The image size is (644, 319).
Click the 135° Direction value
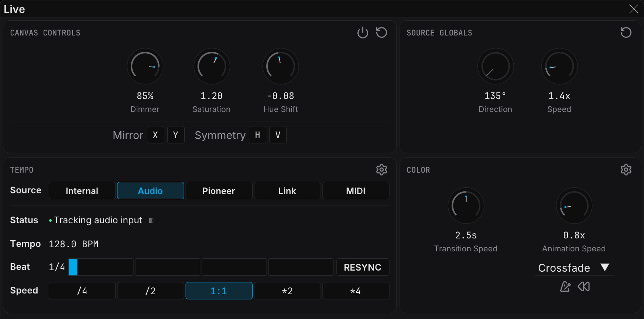495,96
